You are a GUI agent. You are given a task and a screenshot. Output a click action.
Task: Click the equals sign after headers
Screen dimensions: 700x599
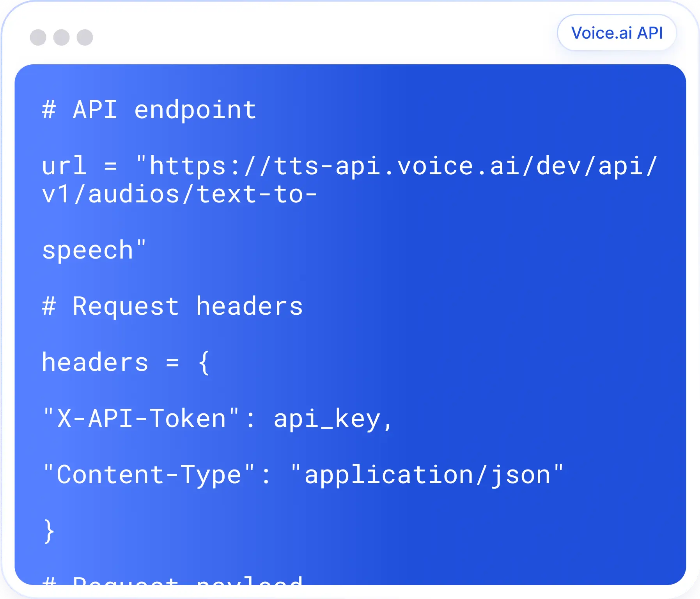pyautogui.click(x=172, y=363)
